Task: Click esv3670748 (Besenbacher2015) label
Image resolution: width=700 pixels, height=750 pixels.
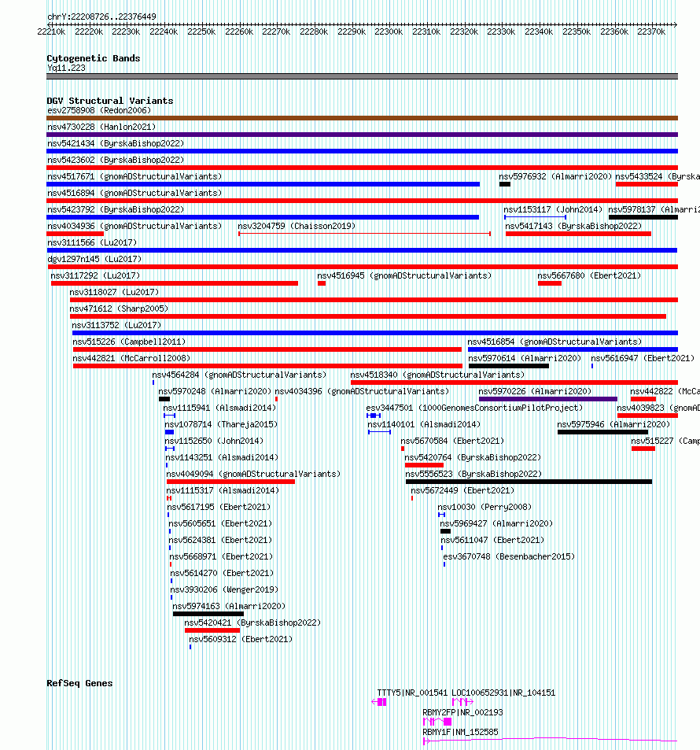Action: pyautogui.click(x=509, y=556)
